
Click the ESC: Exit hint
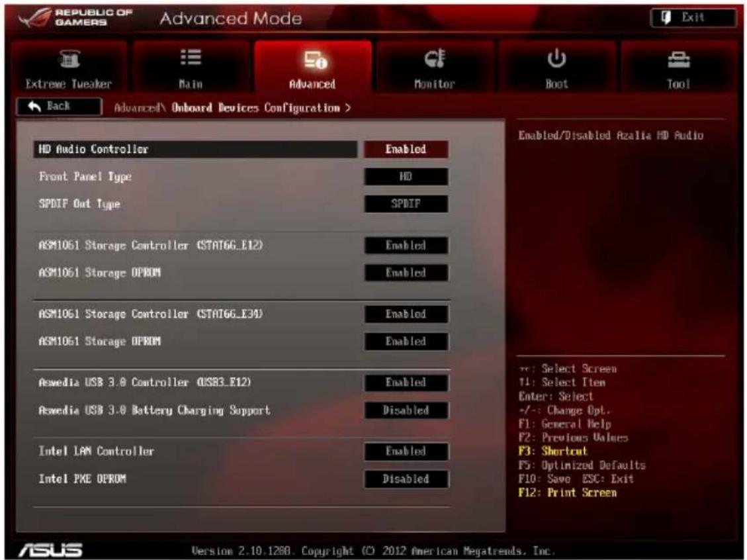(x=608, y=479)
